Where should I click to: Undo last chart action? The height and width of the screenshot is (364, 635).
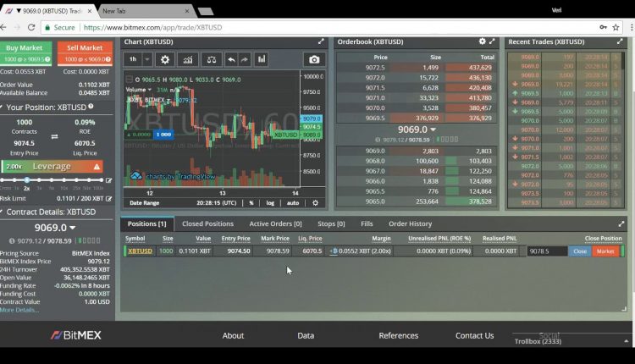[231, 59]
